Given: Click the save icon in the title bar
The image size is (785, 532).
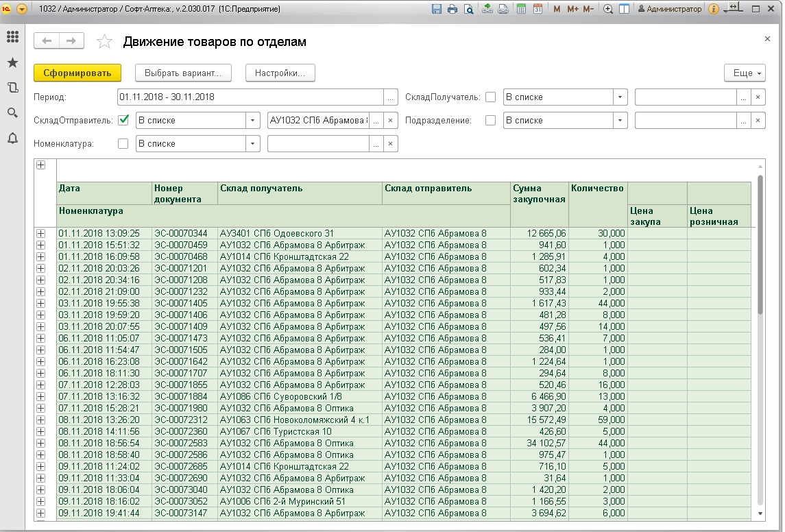Looking at the screenshot, I should click(437, 9).
